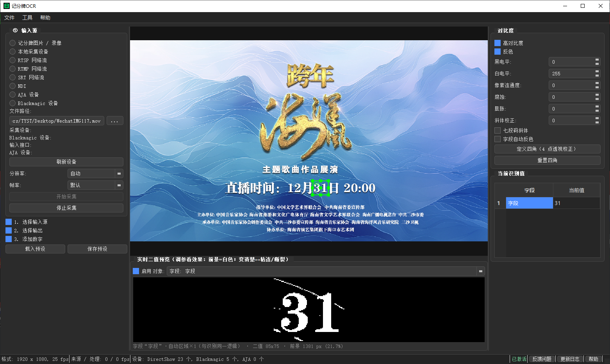Select 本地采集设备 radio option
Image resolution: width=610 pixels, height=364 pixels.
[x=29, y=52]
